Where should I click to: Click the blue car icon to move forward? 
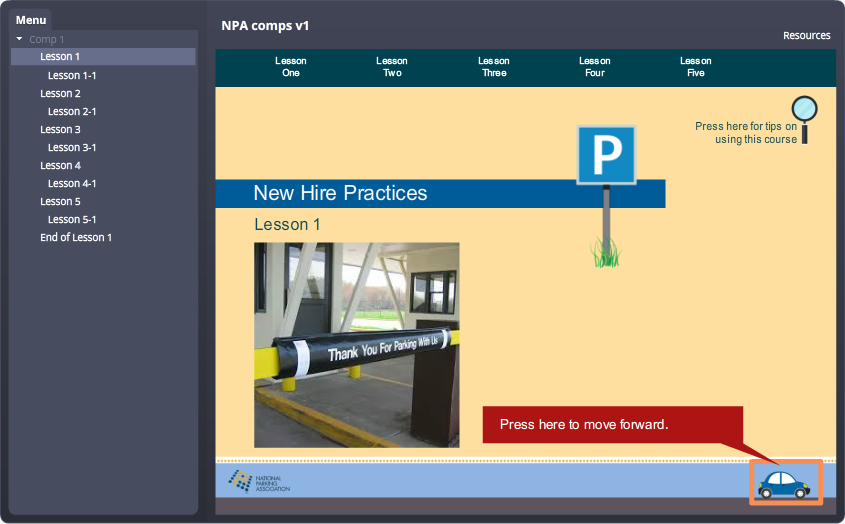tap(785, 483)
